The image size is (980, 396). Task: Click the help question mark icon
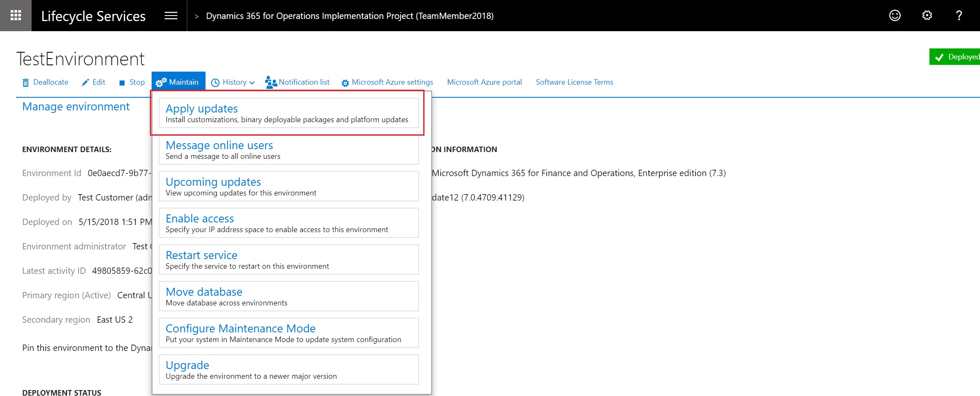pos(959,15)
